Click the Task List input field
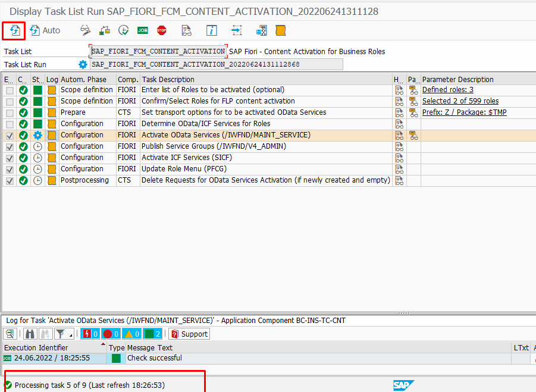The height and width of the screenshot is (392, 536). click(158, 51)
